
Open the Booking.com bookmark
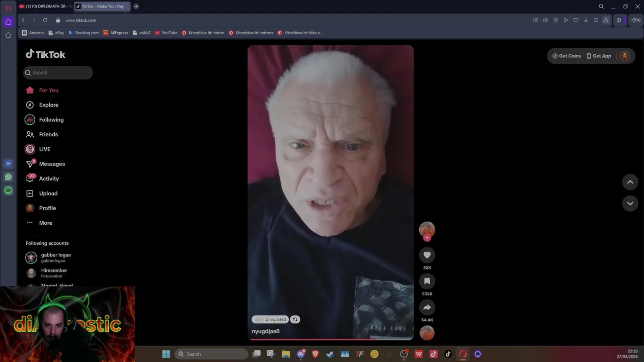click(x=84, y=33)
